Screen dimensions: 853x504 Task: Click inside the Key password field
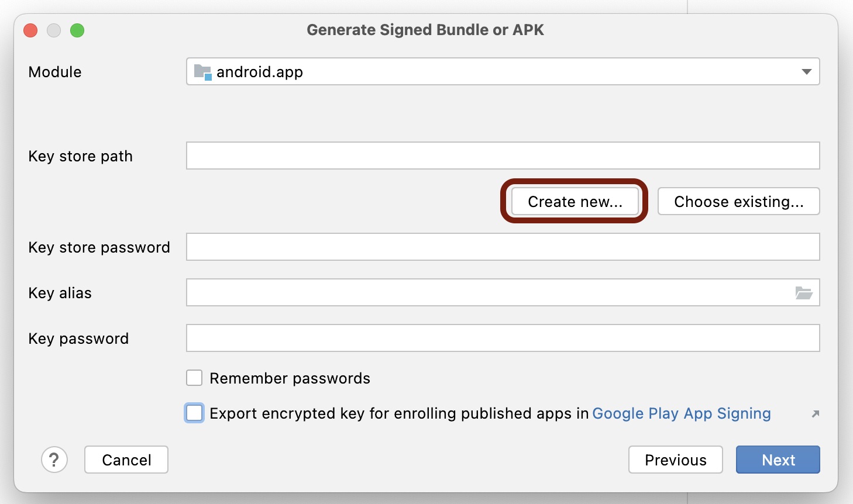pos(502,338)
